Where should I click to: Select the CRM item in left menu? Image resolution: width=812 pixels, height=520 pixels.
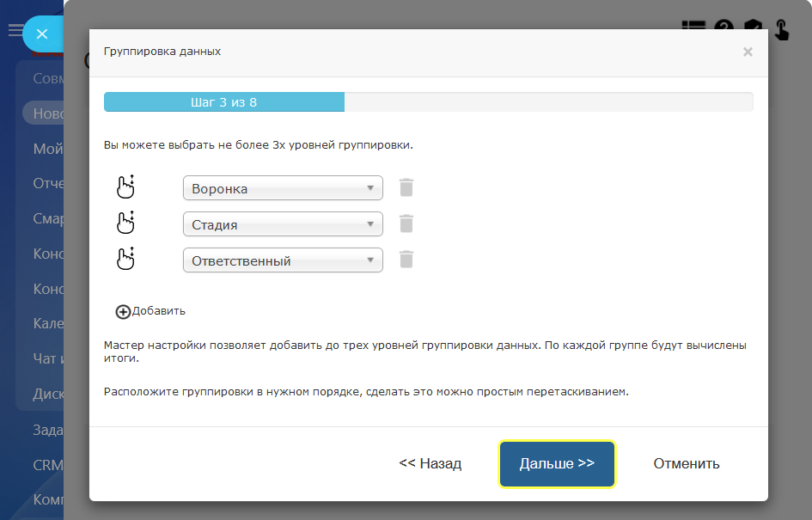coord(47,465)
